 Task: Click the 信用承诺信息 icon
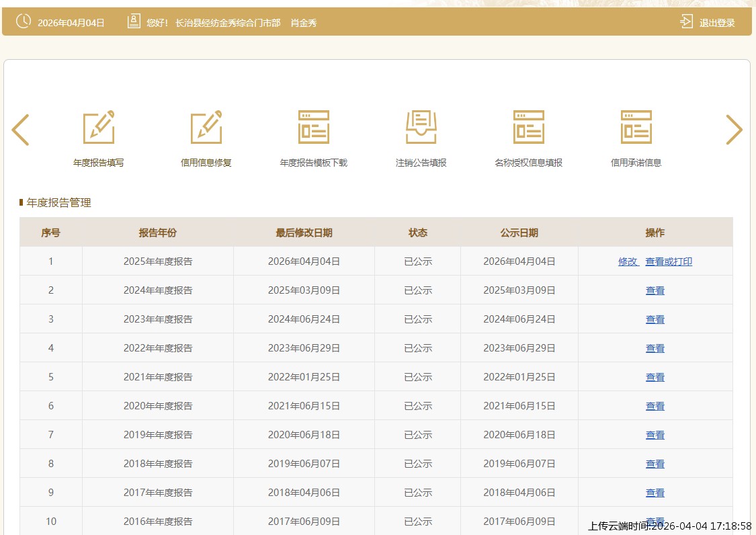636,128
